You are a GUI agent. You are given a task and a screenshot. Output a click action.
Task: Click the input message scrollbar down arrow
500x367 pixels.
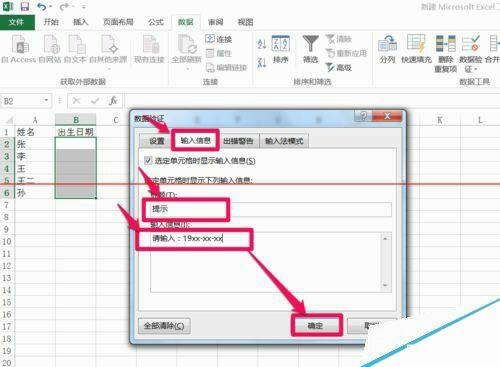pyautogui.click(x=385, y=286)
